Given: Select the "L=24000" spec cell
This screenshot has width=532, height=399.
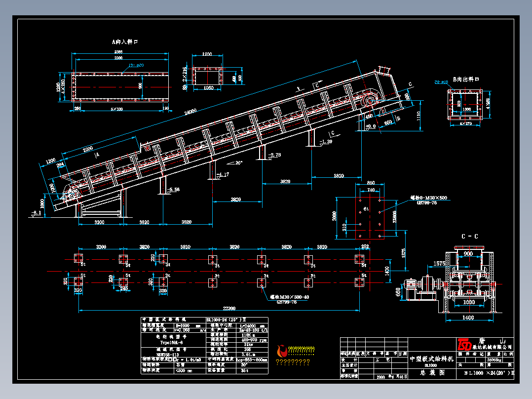Looking at the screenshot, I should [x=252, y=325].
